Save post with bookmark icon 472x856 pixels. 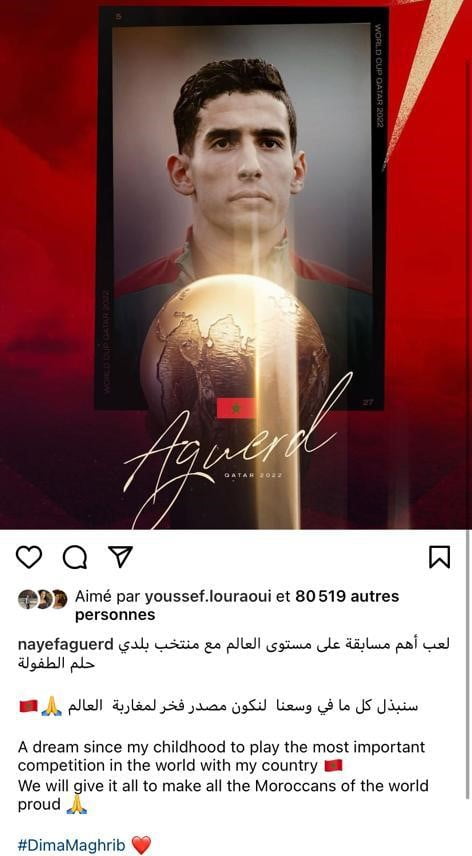tap(439, 557)
